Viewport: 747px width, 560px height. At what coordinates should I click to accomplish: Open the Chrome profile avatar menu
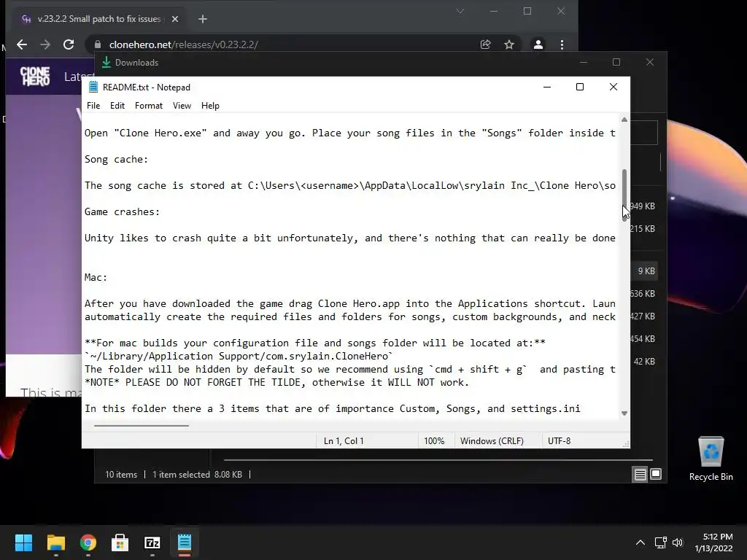tap(538, 44)
